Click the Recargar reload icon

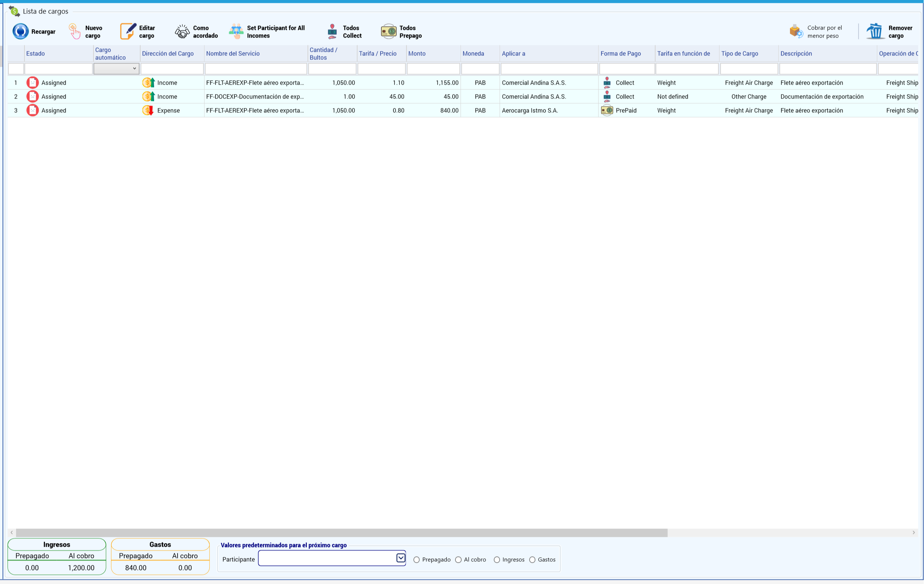[x=20, y=31]
